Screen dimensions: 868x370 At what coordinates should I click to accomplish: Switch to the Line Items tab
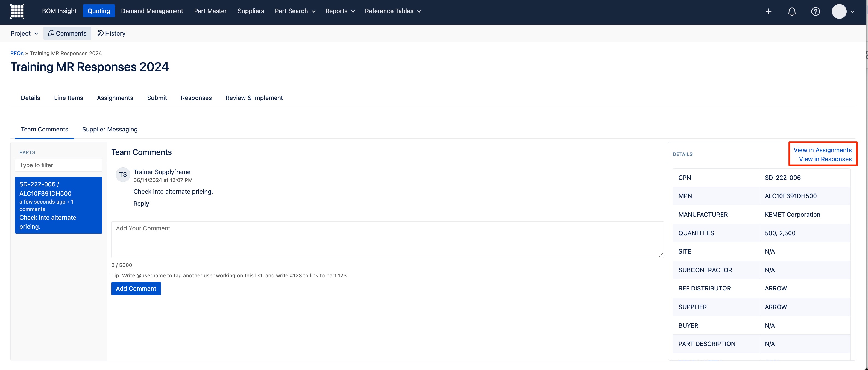tap(68, 98)
